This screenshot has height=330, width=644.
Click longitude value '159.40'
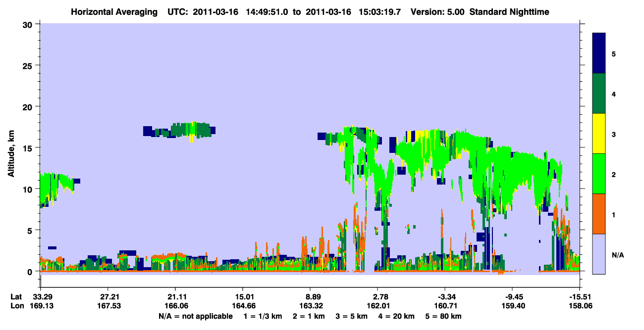point(512,306)
